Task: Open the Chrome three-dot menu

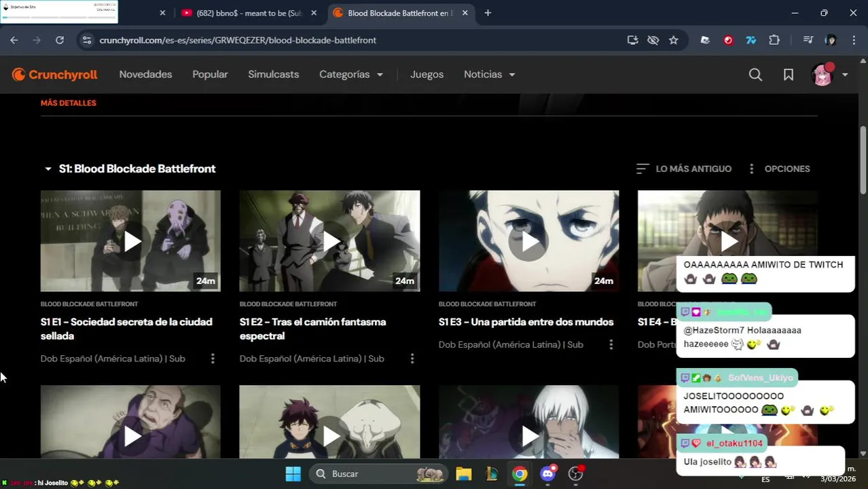Action: coord(853,40)
